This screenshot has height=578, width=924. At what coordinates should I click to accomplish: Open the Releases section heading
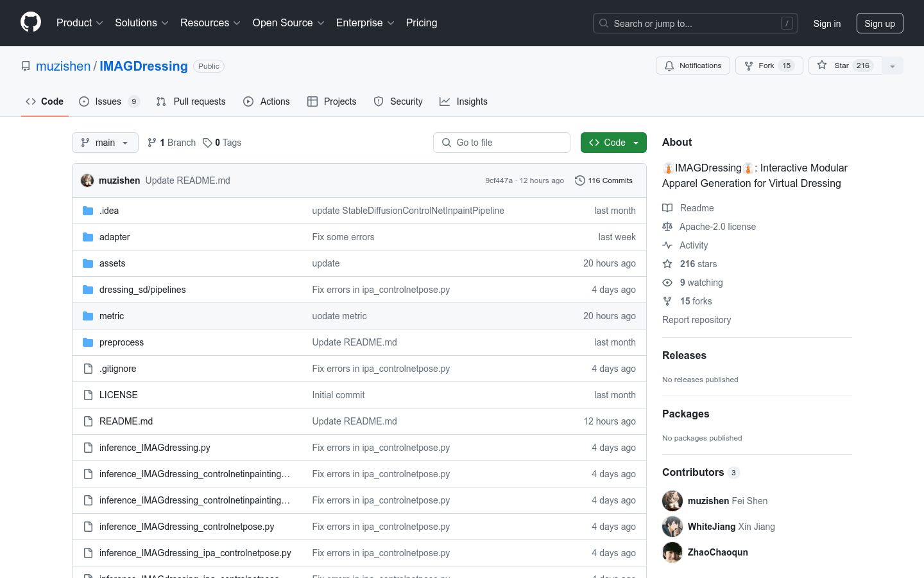[684, 355]
